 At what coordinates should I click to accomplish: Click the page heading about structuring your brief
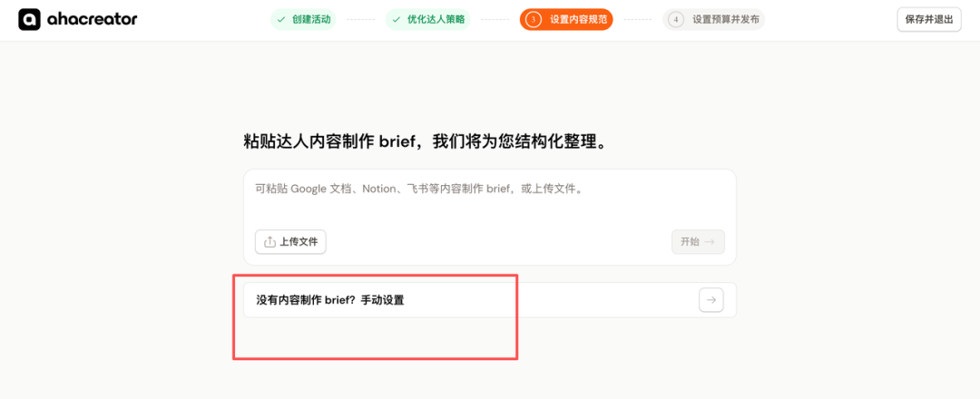click(x=426, y=141)
